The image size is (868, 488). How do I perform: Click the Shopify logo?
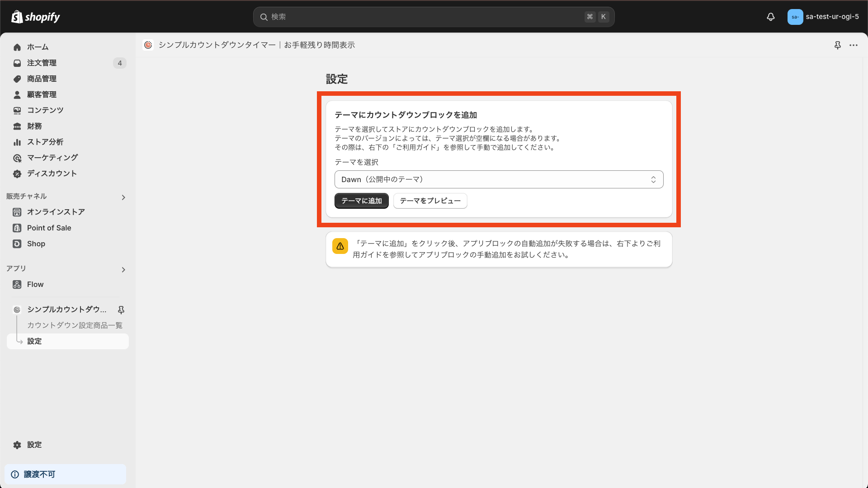click(x=35, y=17)
